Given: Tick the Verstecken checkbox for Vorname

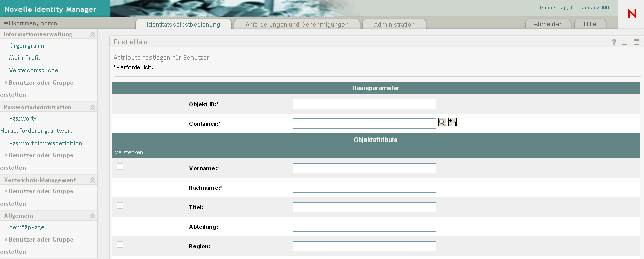Looking at the screenshot, I should coord(120,166).
